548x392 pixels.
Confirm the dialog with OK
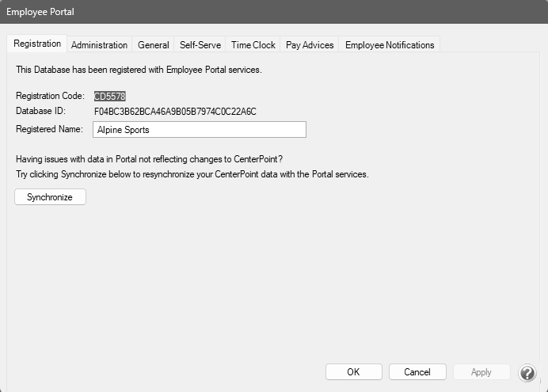[x=353, y=372]
